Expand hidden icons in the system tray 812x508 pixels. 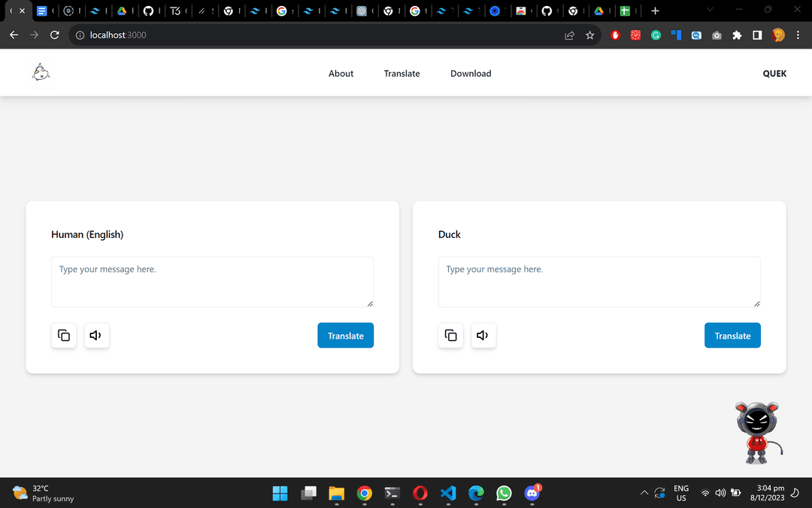[x=644, y=493]
